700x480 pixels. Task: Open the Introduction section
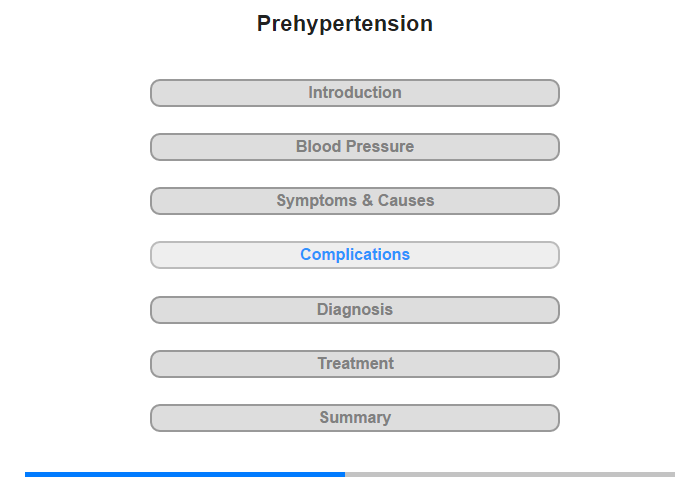click(355, 93)
